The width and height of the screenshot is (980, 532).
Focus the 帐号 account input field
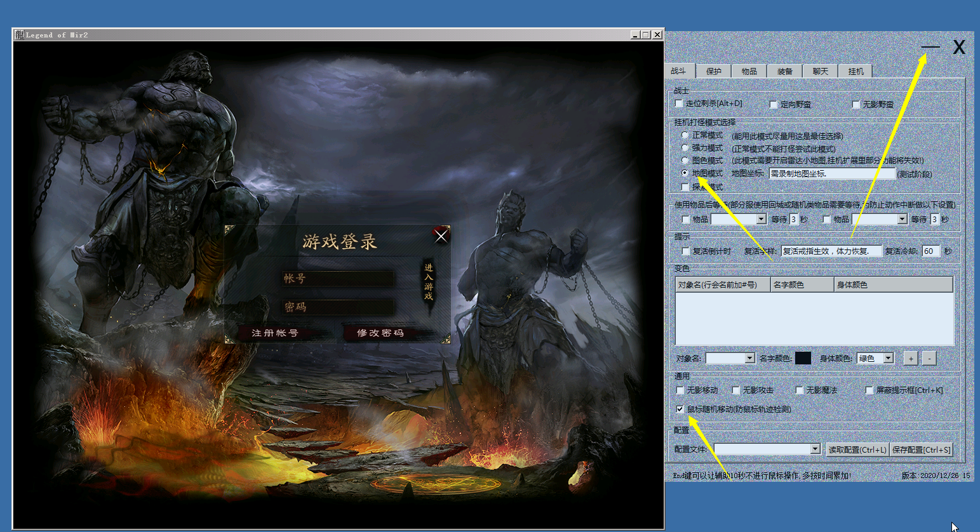[x=337, y=278]
